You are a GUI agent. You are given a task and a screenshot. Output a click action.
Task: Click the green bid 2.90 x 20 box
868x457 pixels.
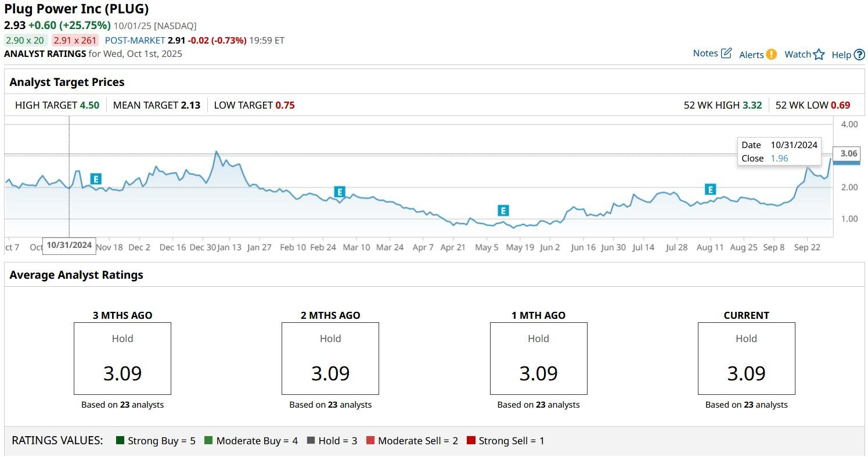coord(24,40)
